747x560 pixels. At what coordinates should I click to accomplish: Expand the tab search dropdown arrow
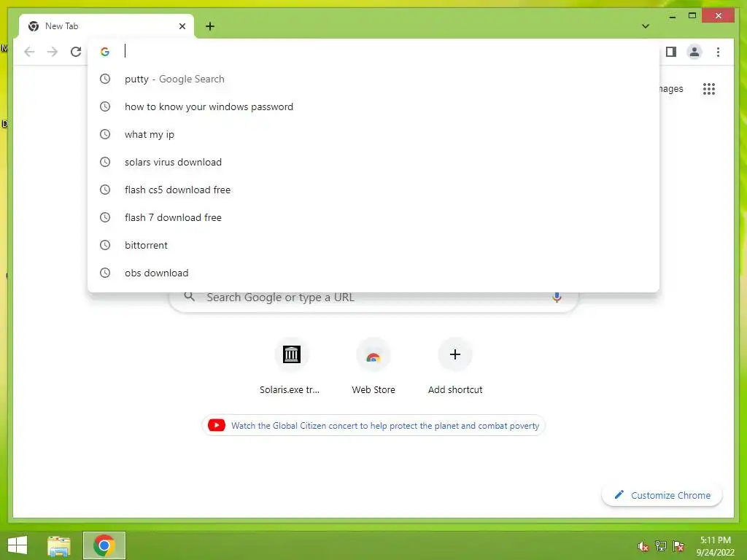click(645, 26)
